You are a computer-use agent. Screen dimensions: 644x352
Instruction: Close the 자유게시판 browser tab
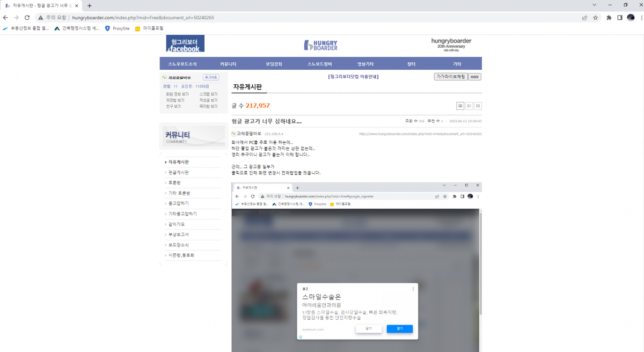77,5
